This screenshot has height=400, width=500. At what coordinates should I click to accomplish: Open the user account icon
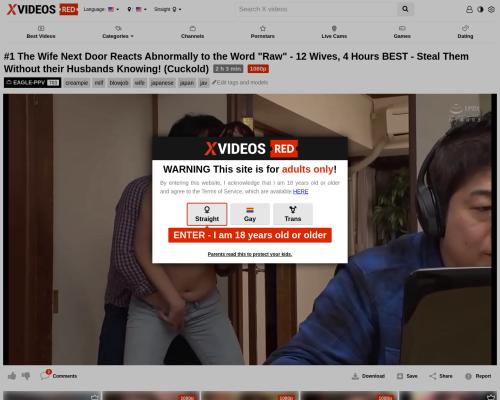[x=469, y=9]
